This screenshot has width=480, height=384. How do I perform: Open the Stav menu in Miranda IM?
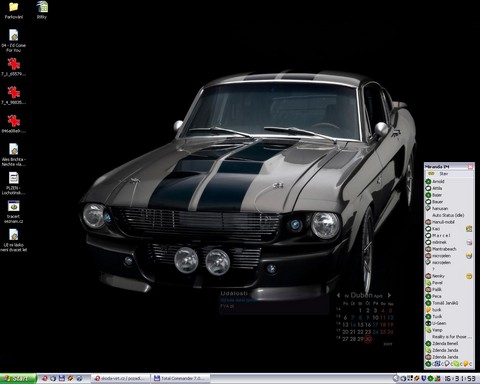coord(444,174)
